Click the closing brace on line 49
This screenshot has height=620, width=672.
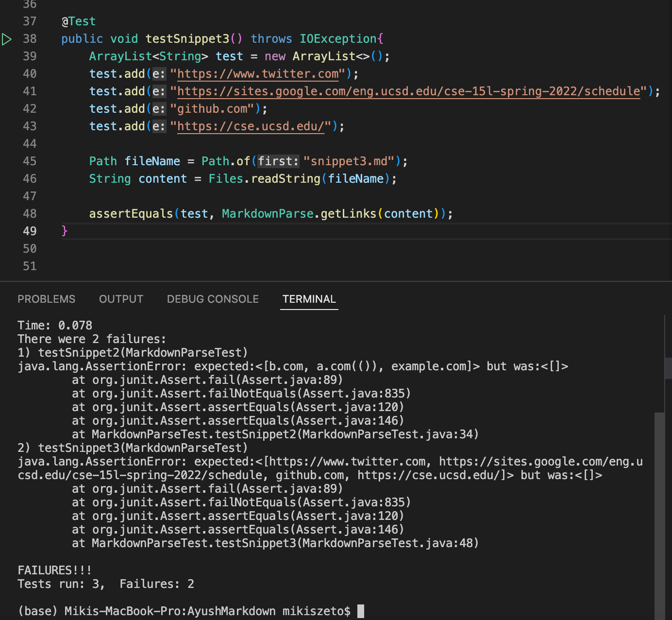tap(65, 231)
